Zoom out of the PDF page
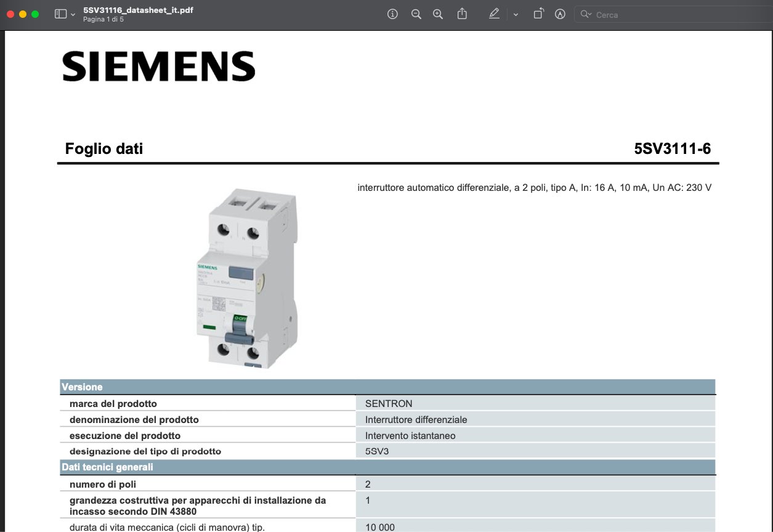The height and width of the screenshot is (532, 773). (416, 14)
